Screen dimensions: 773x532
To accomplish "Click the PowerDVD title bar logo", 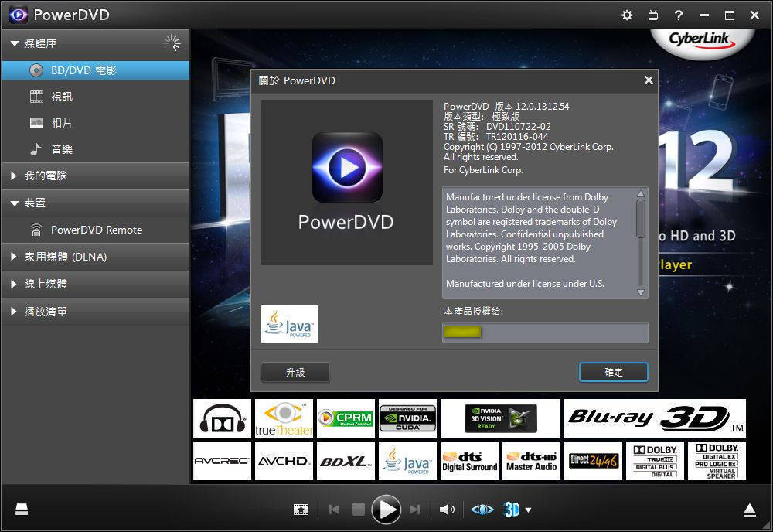I will [x=19, y=15].
